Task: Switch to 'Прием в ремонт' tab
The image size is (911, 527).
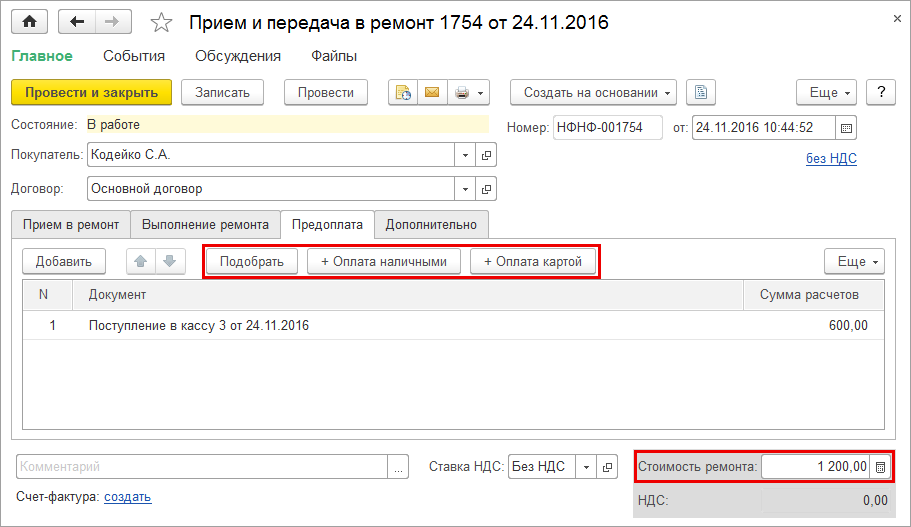Action: click(x=71, y=224)
